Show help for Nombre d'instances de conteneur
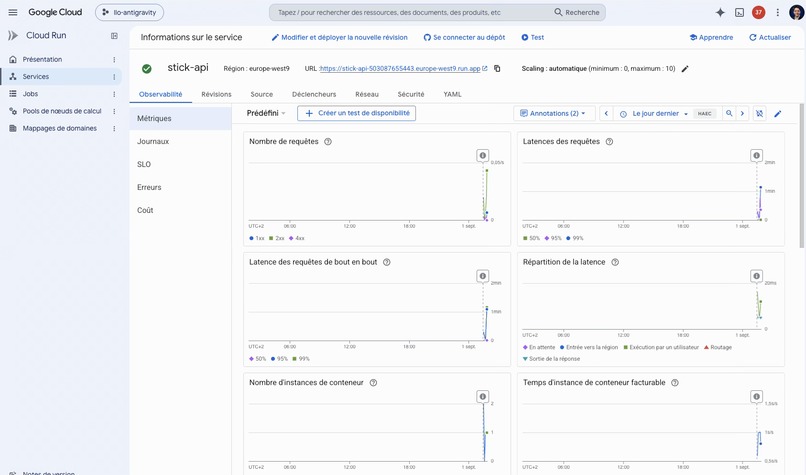 click(x=373, y=382)
